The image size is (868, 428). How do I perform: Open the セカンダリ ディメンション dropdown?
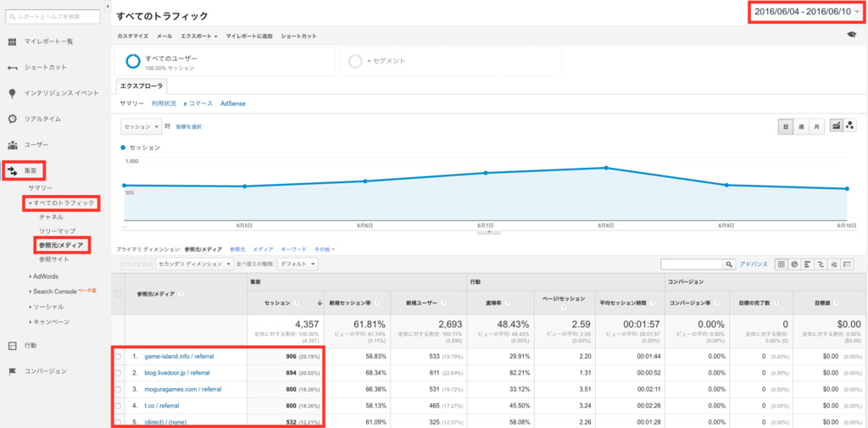point(194,264)
